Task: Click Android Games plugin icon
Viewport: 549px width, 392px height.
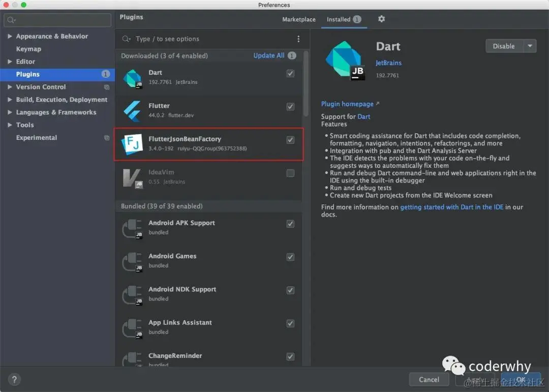Action: coord(132,262)
